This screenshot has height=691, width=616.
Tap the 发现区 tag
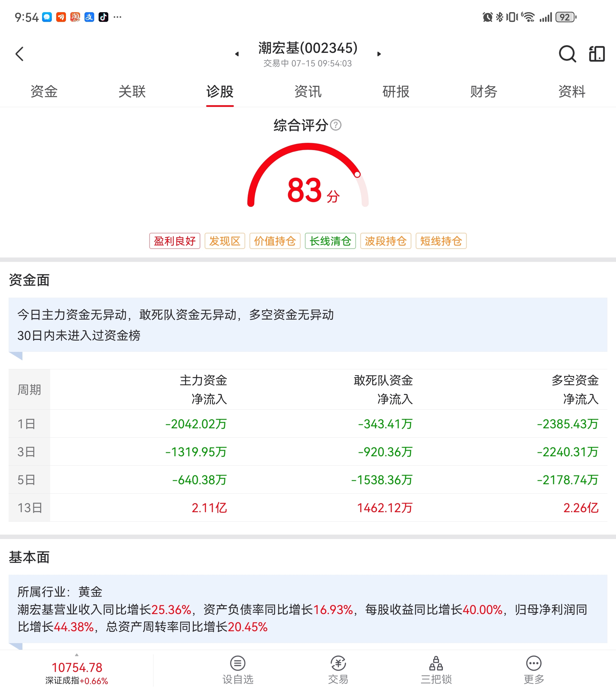coord(225,241)
